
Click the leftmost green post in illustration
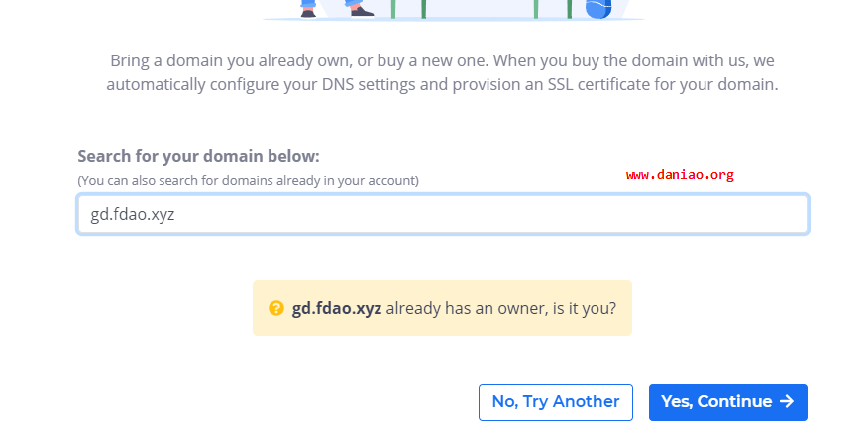(393, 9)
